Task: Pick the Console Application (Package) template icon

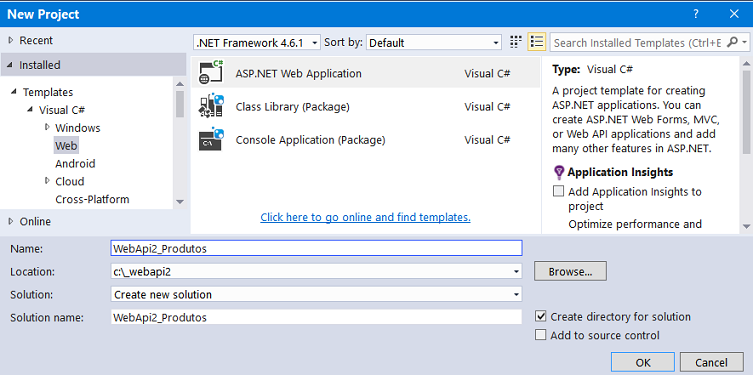Action: [211, 140]
